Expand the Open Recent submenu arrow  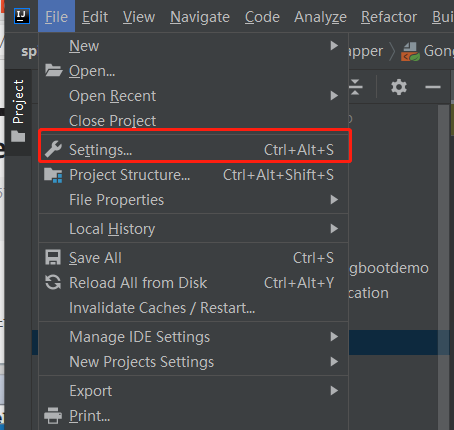coord(334,96)
